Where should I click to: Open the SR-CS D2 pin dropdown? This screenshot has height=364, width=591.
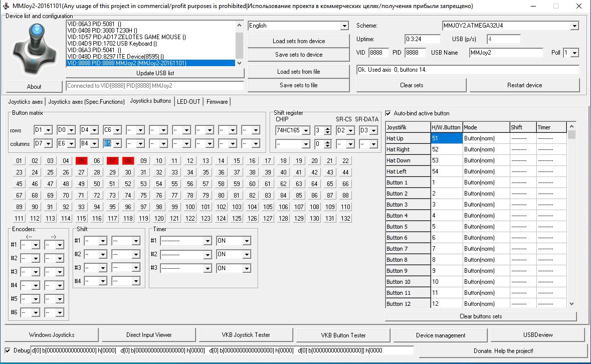pyautogui.click(x=350, y=130)
